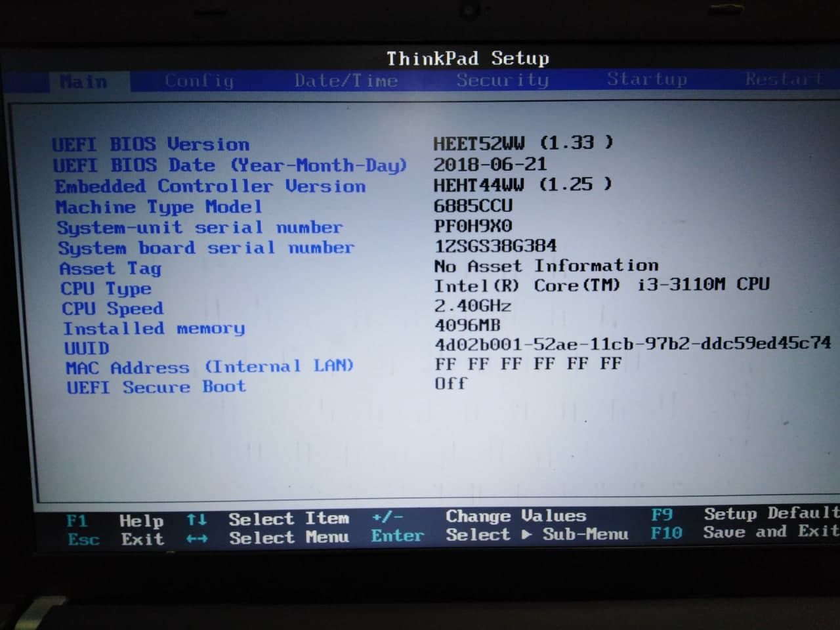
Task: Click the Select Item legend
Action: pyautogui.click(x=289, y=519)
